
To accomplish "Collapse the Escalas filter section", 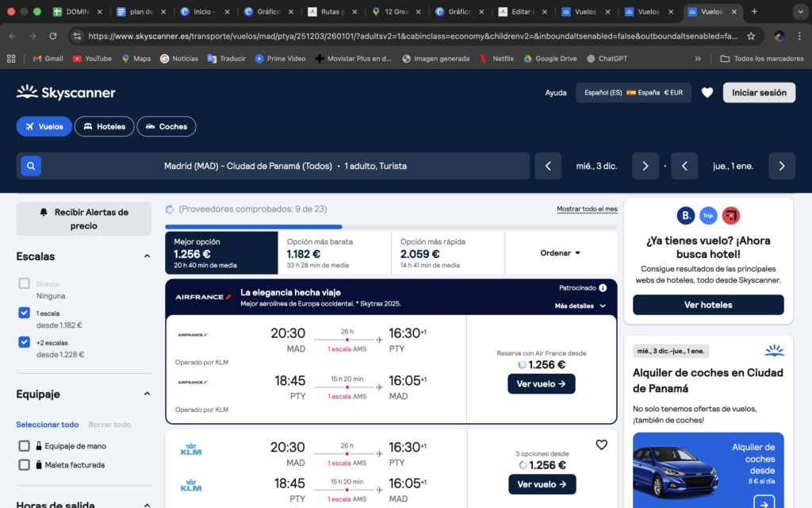I will pyautogui.click(x=147, y=256).
